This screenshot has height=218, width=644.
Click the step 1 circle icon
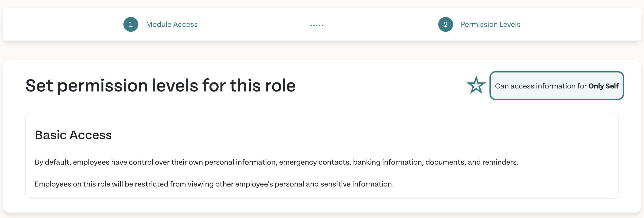[131, 24]
